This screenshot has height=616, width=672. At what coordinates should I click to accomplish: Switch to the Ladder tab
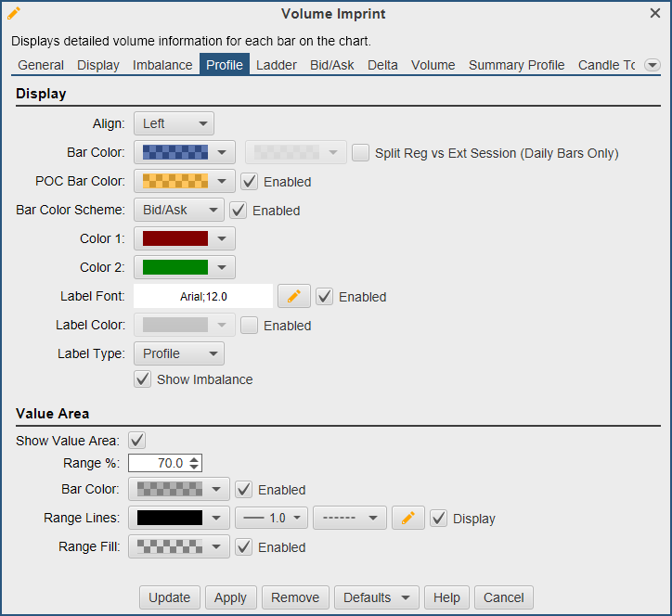click(276, 65)
